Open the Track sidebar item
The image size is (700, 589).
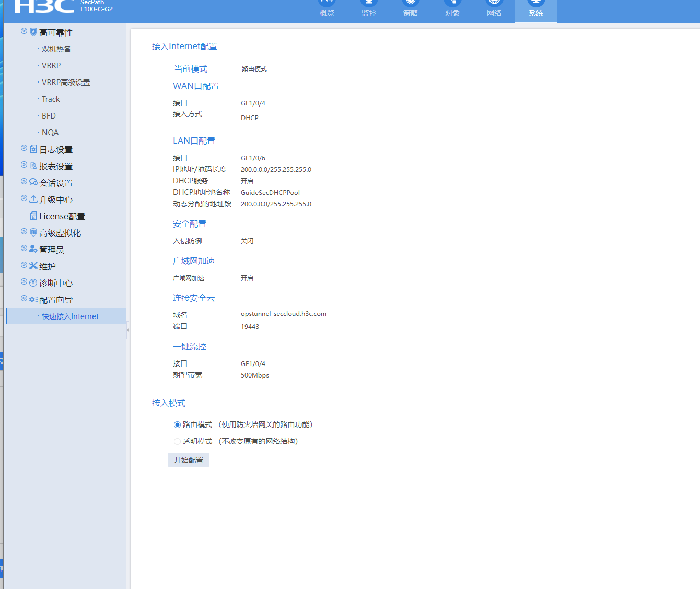(51, 99)
